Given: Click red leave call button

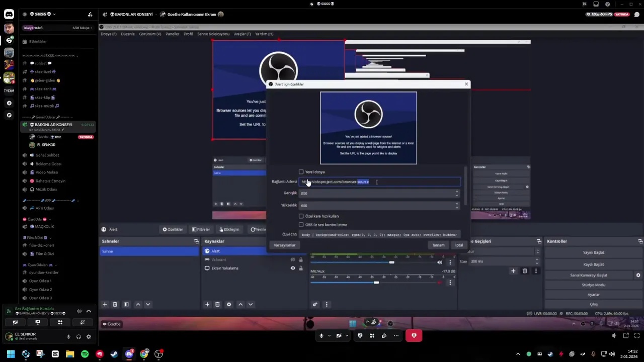Looking at the screenshot, I should 414,335.
